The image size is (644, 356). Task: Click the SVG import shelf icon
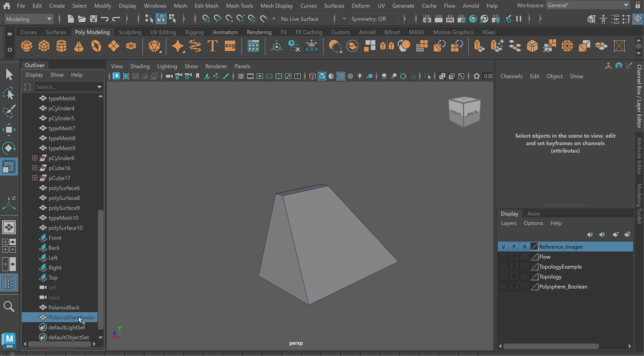(230, 46)
